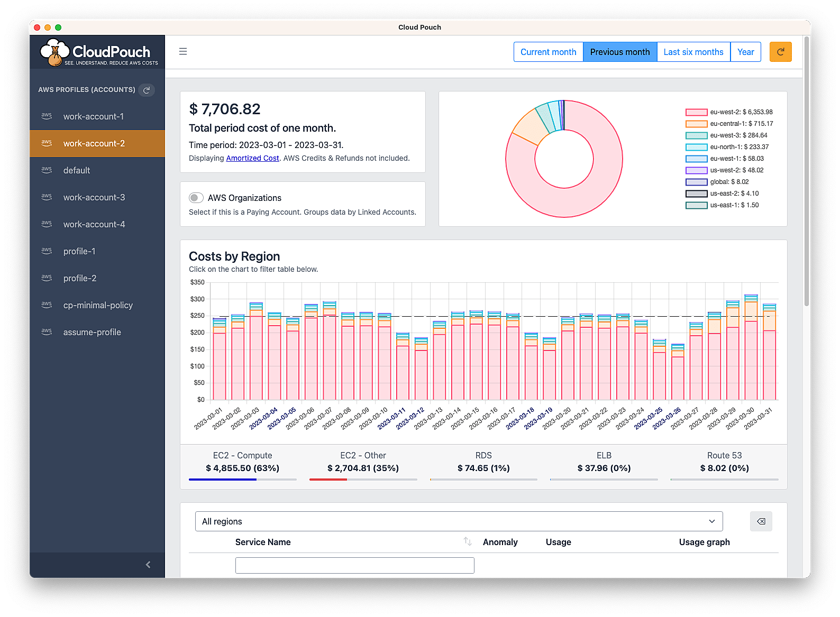Click the Usage column header

click(x=559, y=542)
